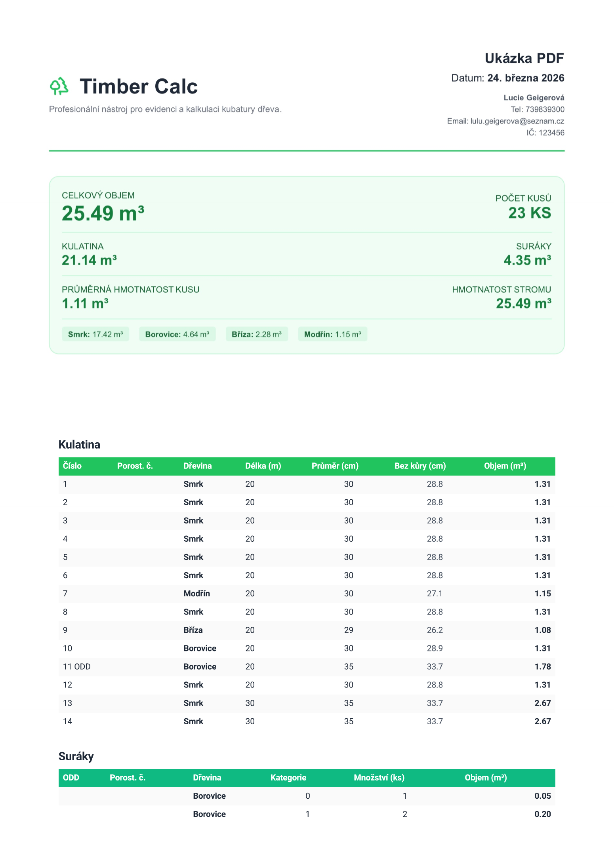Screen dimensions: 614x868
Task: Click the 11 ODD row number
Action: (77, 666)
